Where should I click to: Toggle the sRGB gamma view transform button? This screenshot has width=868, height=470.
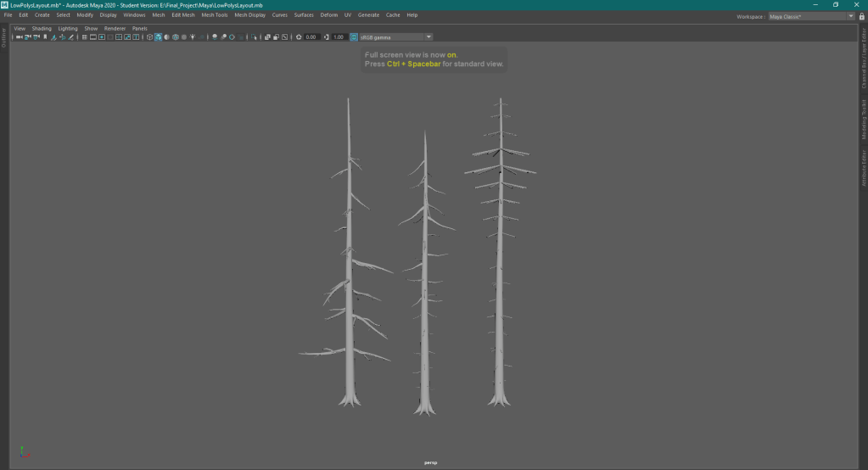point(354,37)
